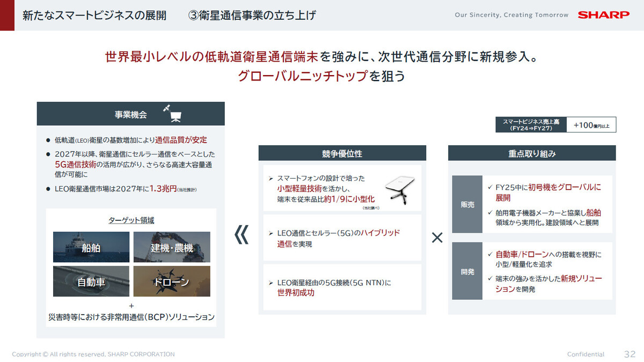Click the 開発 label block
This screenshot has height=362, width=644.
[467, 271]
